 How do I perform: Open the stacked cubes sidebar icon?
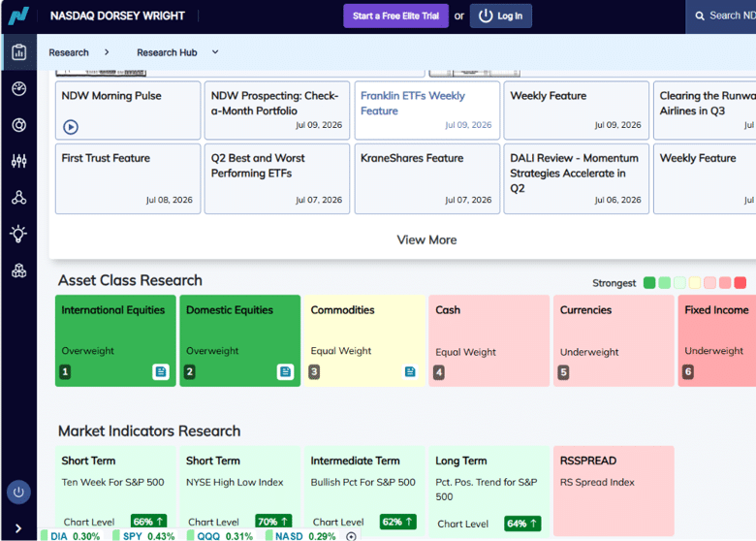coord(18,270)
